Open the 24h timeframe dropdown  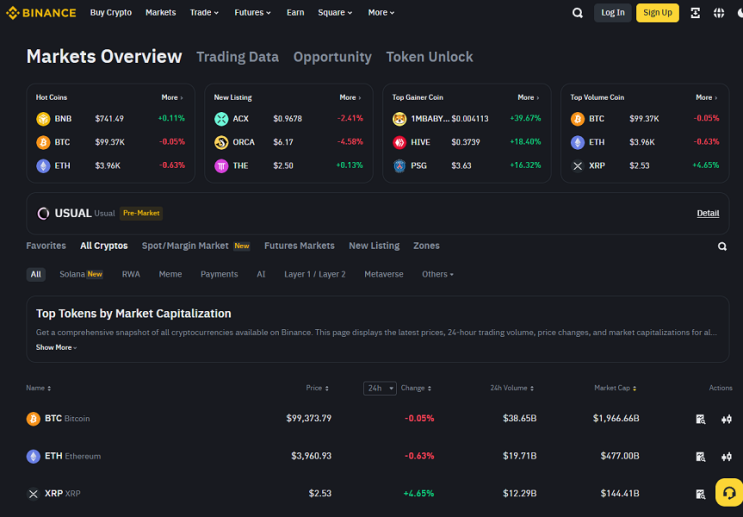380,388
